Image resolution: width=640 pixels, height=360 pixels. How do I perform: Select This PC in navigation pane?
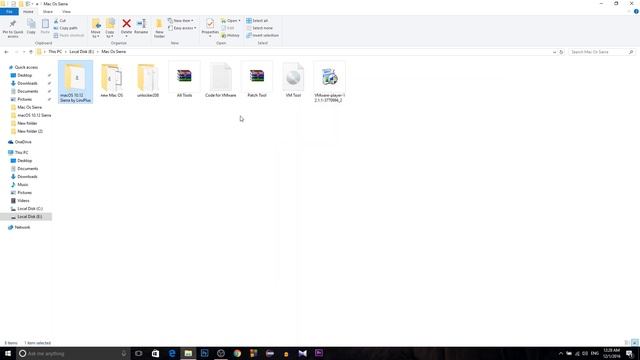[x=21, y=153]
